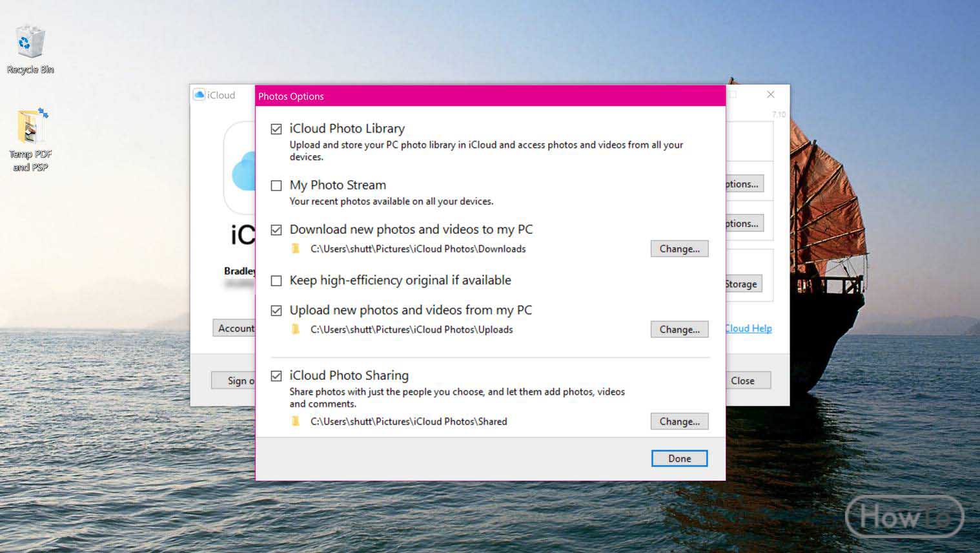Click the folder icon beside the Shared path
This screenshot has width=980, height=553.
tap(296, 421)
